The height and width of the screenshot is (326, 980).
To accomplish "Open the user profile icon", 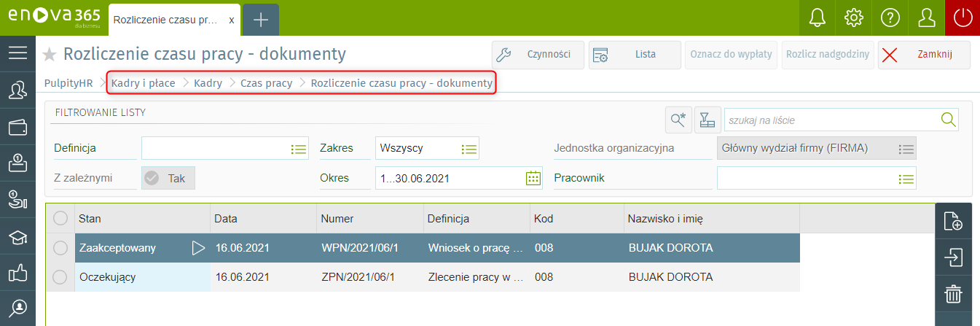I will [926, 18].
